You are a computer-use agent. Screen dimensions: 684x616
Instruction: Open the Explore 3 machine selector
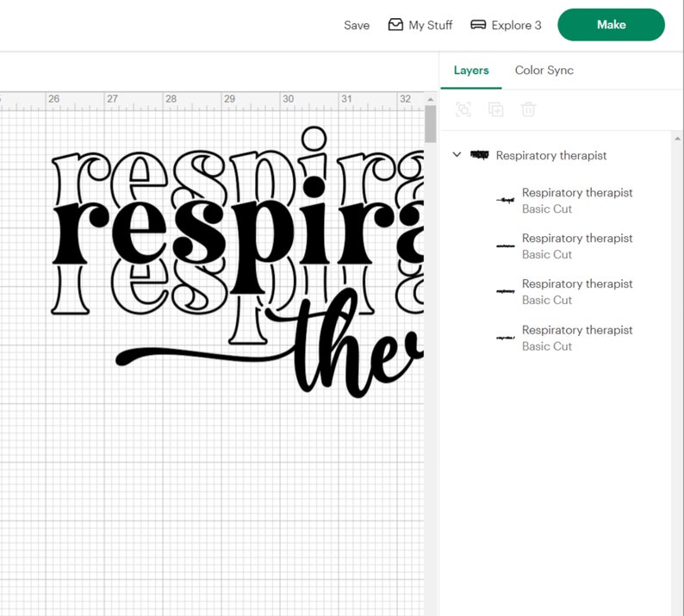[506, 25]
